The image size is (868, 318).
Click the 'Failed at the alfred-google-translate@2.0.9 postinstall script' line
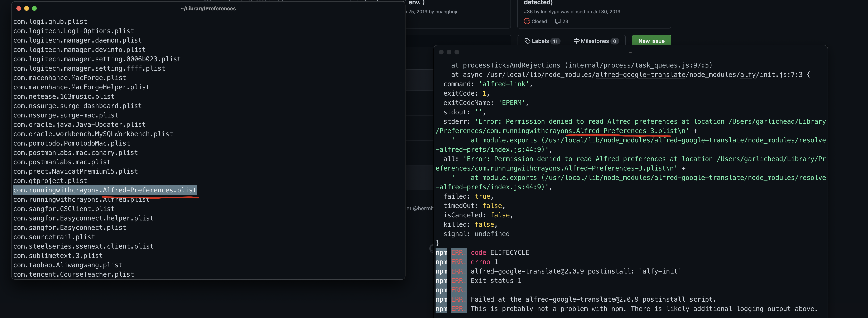coord(576,299)
